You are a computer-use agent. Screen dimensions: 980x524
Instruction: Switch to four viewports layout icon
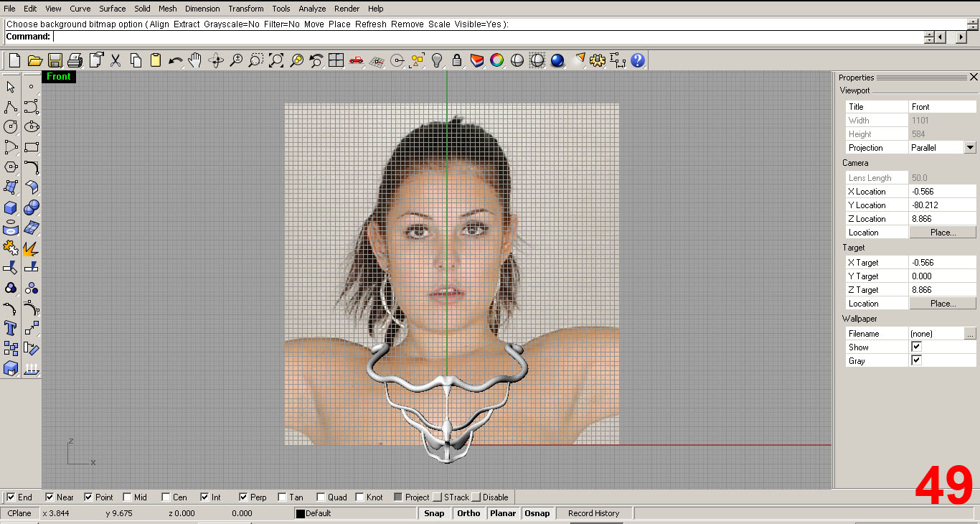coord(336,60)
